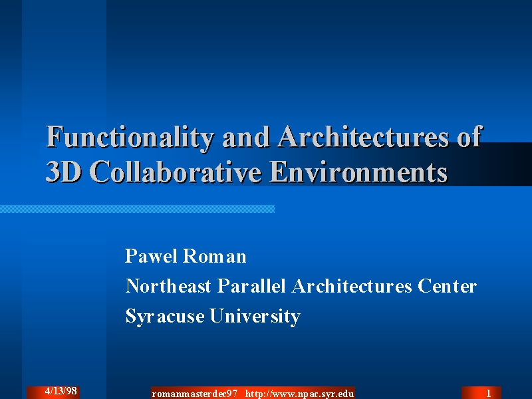Click the 'Syracuse University' line
The image size is (532, 399).
pyautogui.click(x=213, y=317)
